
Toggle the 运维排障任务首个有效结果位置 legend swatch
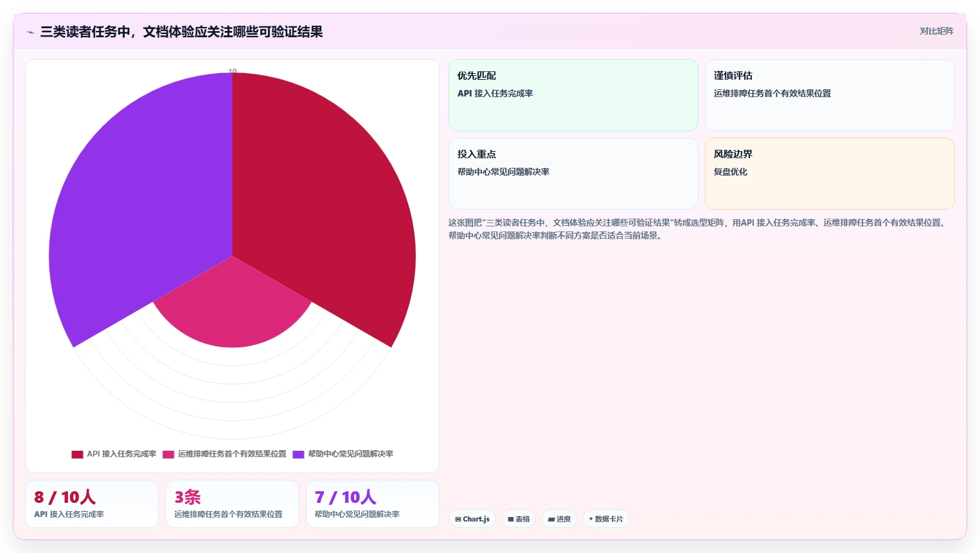(x=168, y=454)
